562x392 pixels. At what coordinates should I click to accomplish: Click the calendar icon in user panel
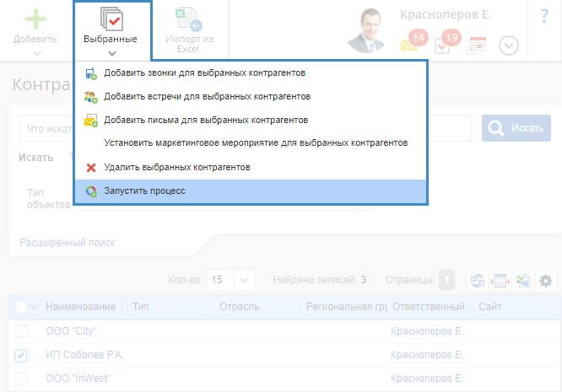click(x=478, y=45)
